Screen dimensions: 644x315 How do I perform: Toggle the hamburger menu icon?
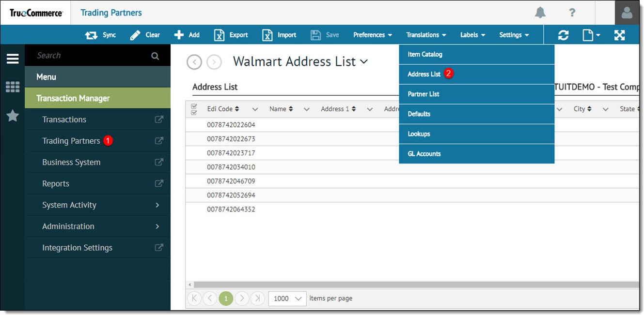click(13, 59)
